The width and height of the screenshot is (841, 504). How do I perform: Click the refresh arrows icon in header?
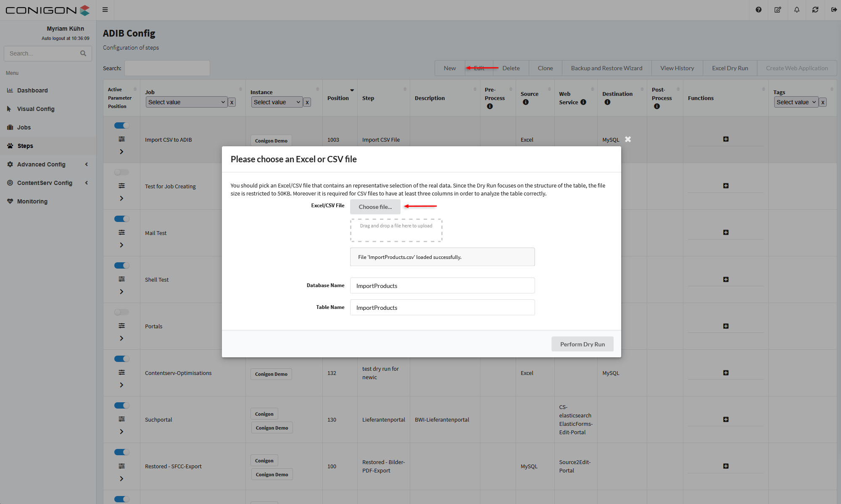tap(815, 10)
